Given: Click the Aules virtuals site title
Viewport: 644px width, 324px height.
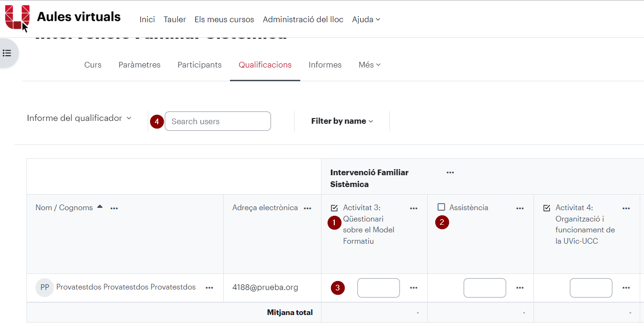Looking at the screenshot, I should [79, 17].
